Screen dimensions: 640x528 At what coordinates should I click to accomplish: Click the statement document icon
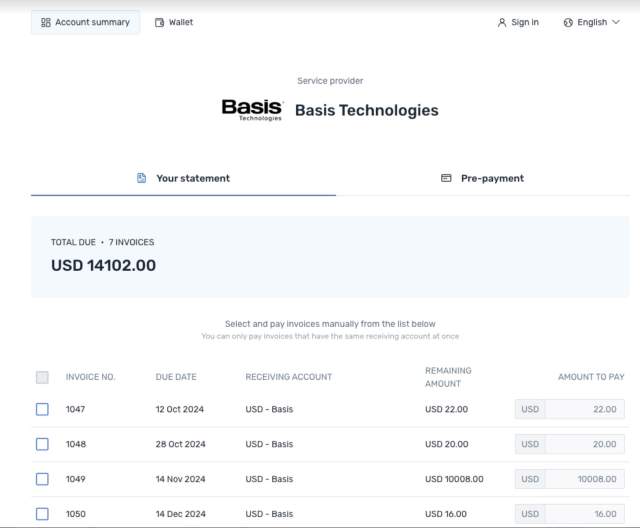tap(142, 178)
